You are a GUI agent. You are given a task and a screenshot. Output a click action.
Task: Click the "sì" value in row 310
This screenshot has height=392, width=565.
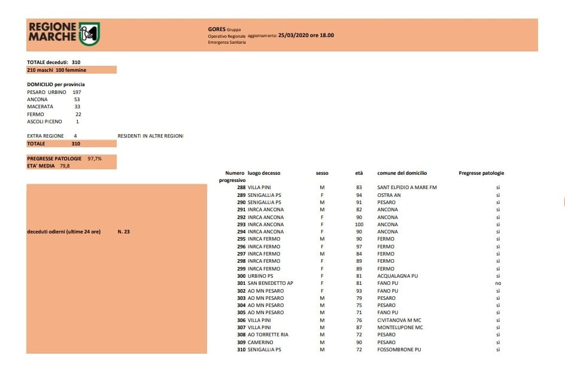(498, 350)
